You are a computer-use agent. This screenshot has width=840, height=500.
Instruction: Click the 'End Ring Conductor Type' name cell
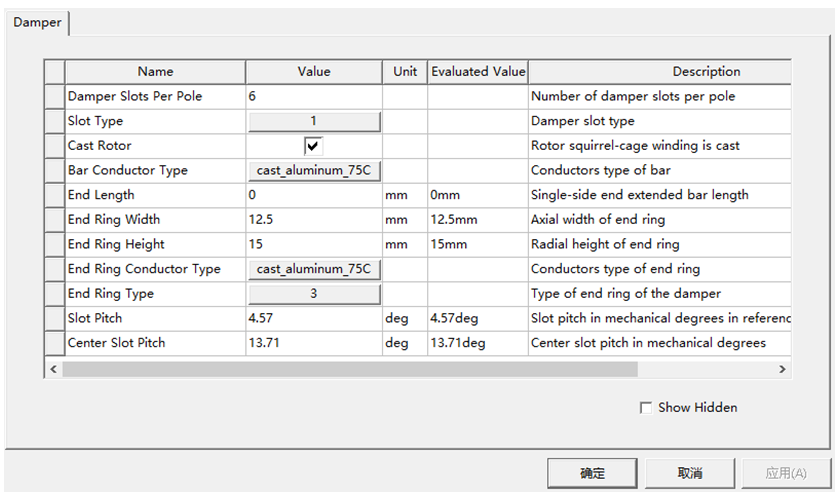[155, 269]
